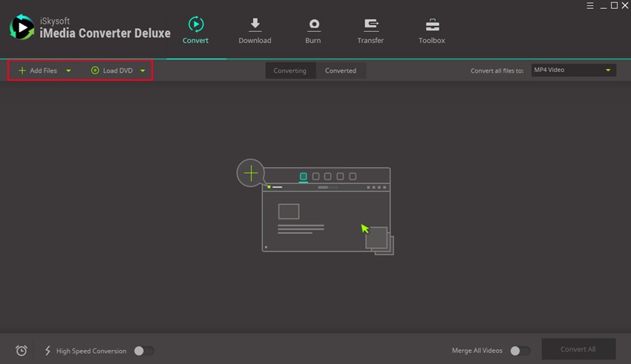
Task: Click the Convert All button
Action: pos(578,349)
